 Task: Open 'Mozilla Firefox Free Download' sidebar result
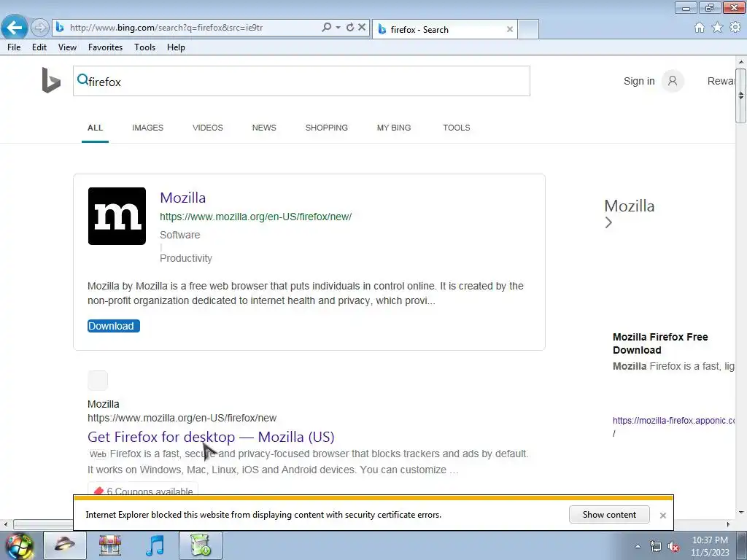pyautogui.click(x=660, y=343)
